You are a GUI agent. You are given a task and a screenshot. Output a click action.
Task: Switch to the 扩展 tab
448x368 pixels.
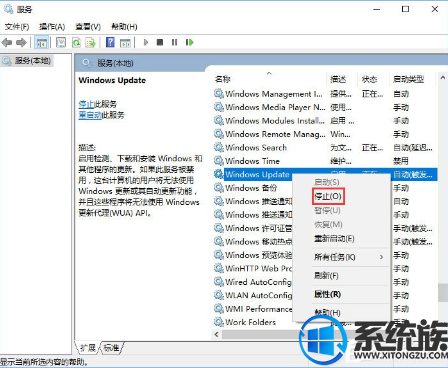pos(88,348)
